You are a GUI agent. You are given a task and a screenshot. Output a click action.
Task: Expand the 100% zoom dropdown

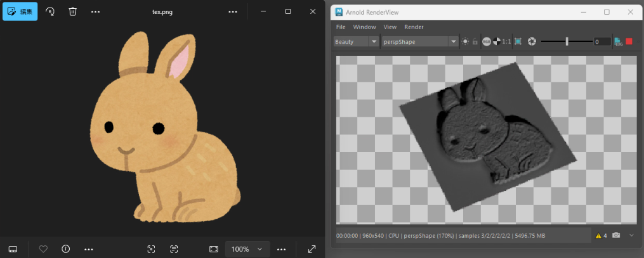tap(247, 249)
